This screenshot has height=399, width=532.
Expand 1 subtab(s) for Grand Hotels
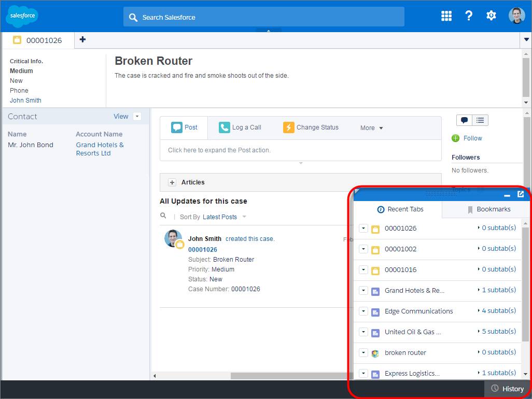(x=497, y=290)
